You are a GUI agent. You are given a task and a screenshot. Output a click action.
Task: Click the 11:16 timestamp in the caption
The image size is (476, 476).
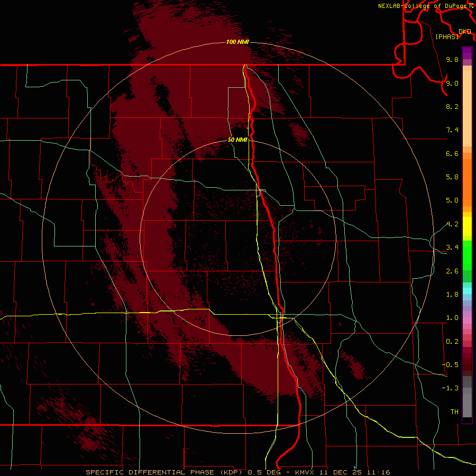pyautogui.click(x=378, y=472)
